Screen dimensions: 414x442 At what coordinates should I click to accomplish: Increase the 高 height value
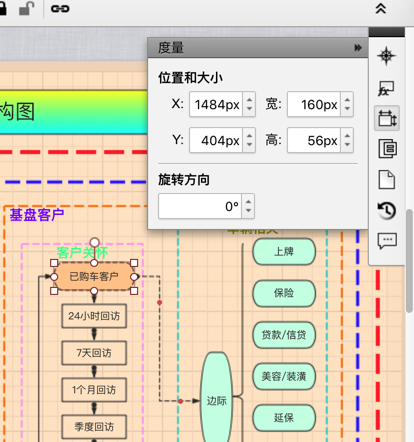pyautogui.click(x=347, y=135)
